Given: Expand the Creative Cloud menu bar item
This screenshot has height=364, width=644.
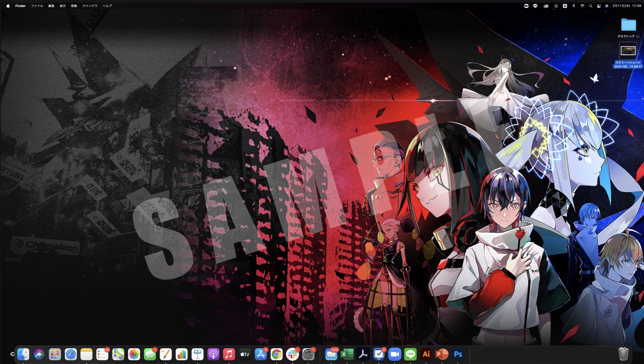Looking at the screenshot, I should (x=546, y=6).
